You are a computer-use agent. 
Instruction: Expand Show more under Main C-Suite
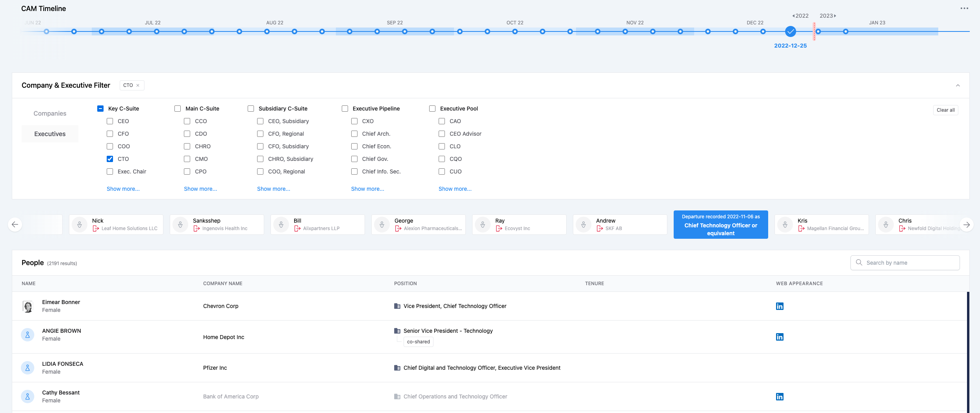200,189
